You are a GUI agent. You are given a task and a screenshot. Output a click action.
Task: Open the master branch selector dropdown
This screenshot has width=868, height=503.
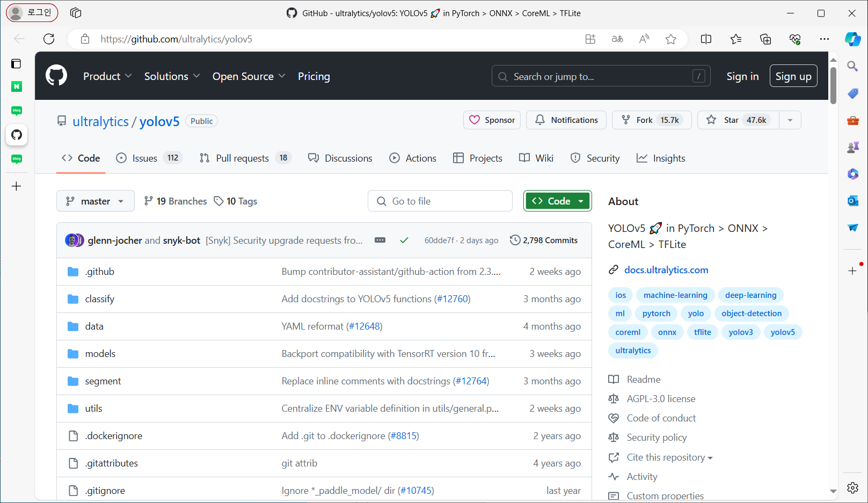pyautogui.click(x=96, y=201)
